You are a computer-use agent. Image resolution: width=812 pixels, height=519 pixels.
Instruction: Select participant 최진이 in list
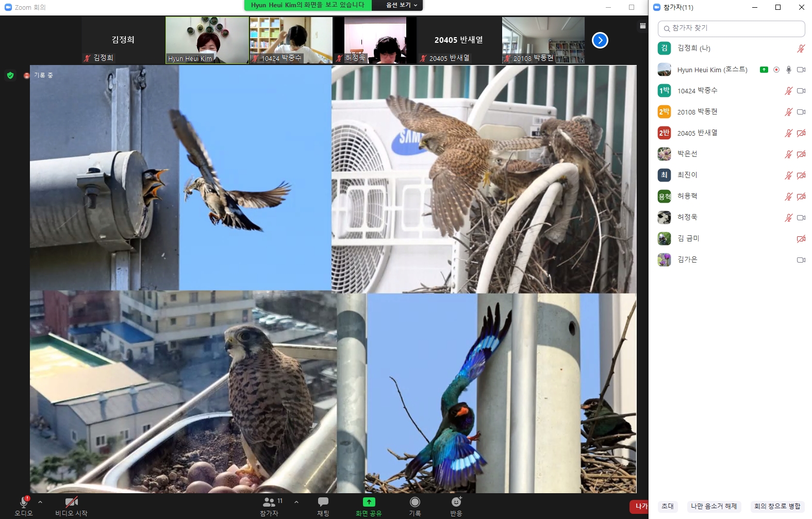(731, 175)
